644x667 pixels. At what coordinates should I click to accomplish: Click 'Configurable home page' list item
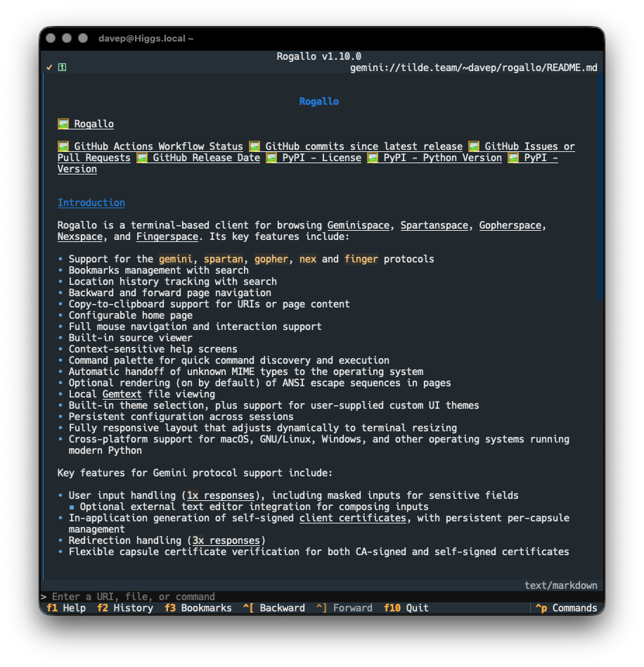point(131,316)
